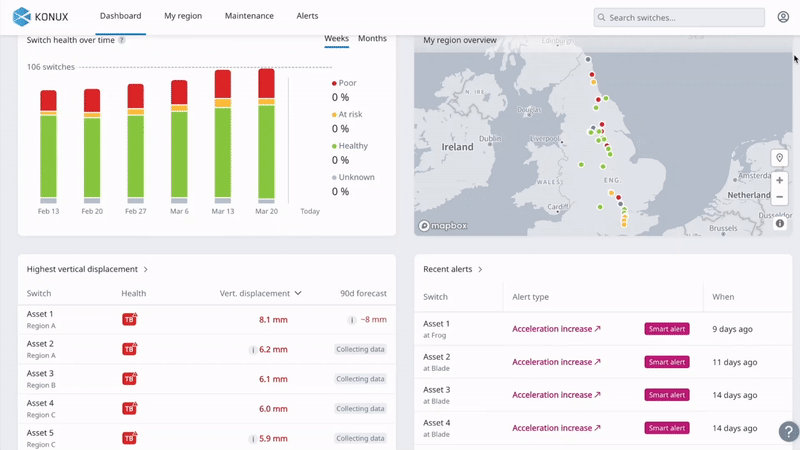Sort by Vert. displacement column dropdown

pyautogui.click(x=298, y=294)
